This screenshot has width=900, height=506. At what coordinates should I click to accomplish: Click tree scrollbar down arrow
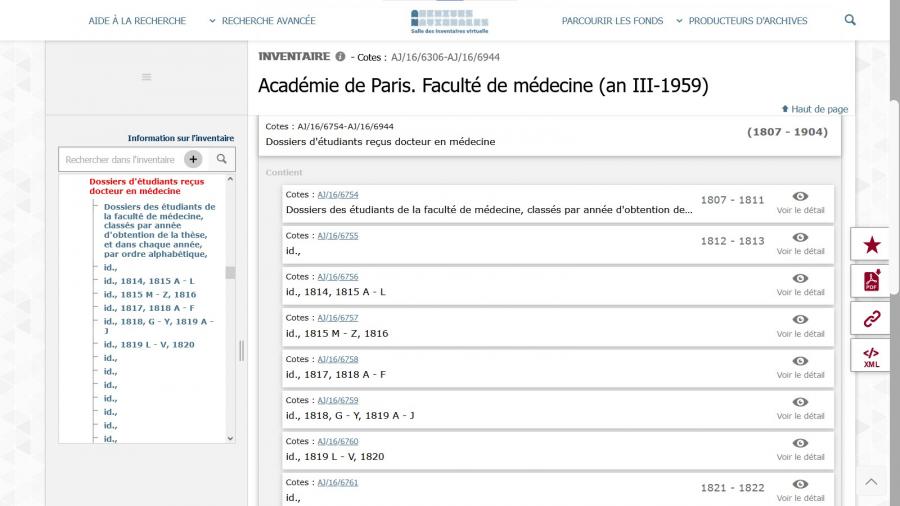[230, 438]
